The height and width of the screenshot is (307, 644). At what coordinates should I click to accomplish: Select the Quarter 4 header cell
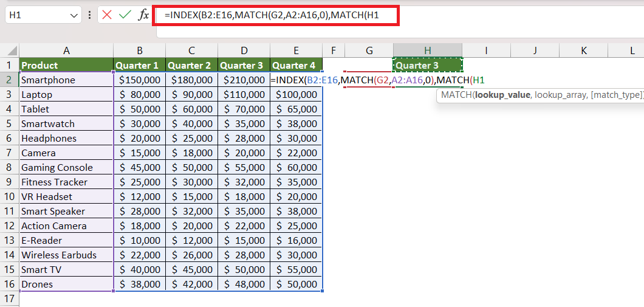point(296,65)
